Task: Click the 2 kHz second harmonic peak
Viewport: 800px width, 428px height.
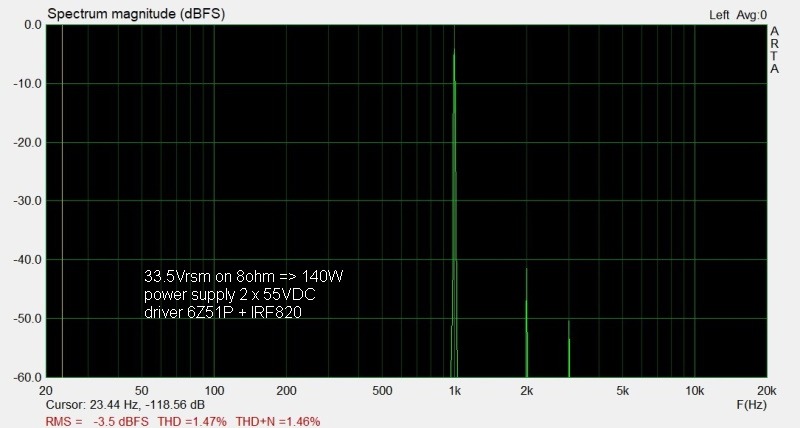Action: [527, 322]
